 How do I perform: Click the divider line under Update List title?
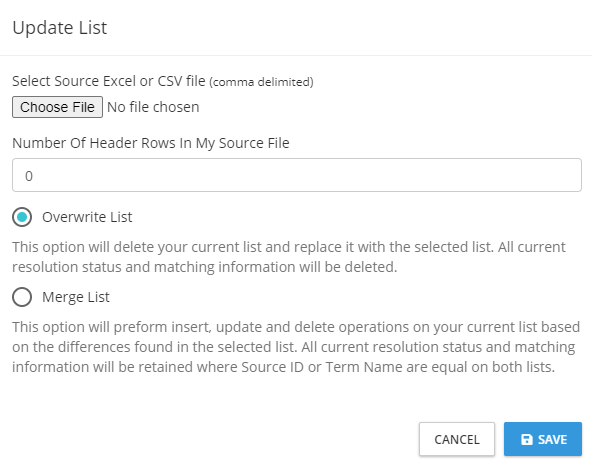(296, 55)
